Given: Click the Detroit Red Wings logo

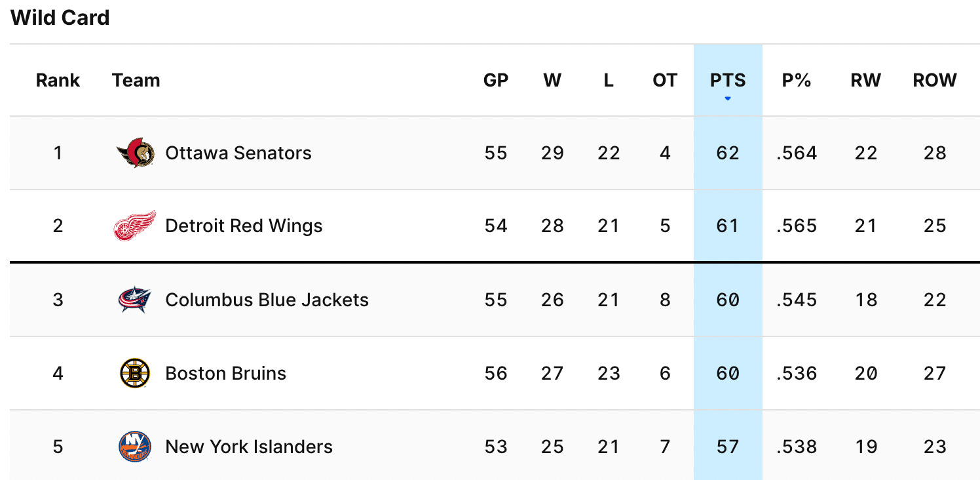Looking at the screenshot, I should point(135,226).
